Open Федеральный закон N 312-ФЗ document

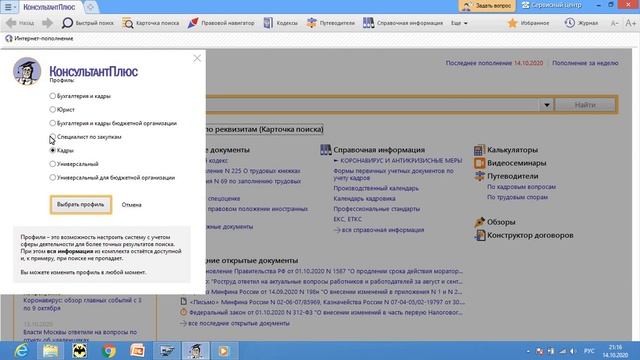[x=325, y=312]
